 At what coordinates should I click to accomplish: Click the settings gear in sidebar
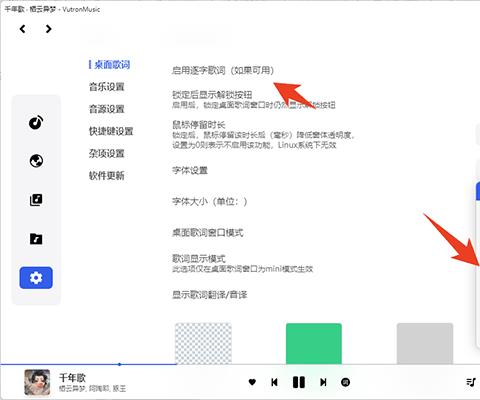pyautogui.click(x=36, y=278)
